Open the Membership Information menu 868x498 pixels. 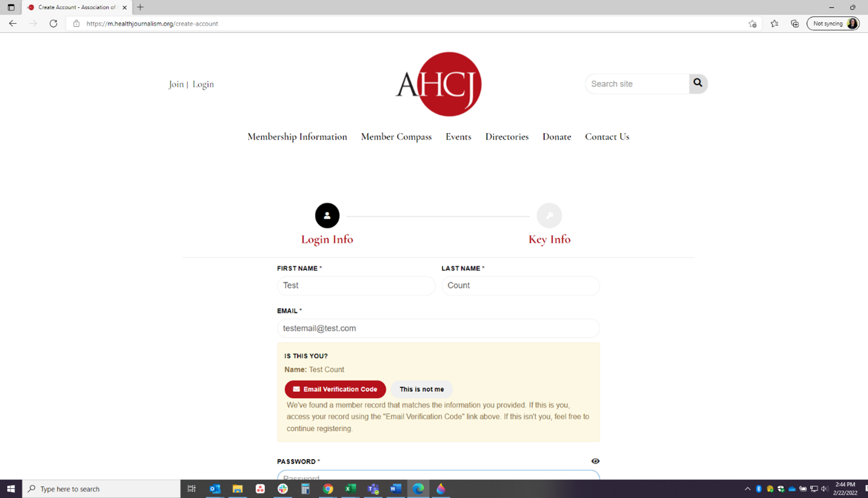297,137
